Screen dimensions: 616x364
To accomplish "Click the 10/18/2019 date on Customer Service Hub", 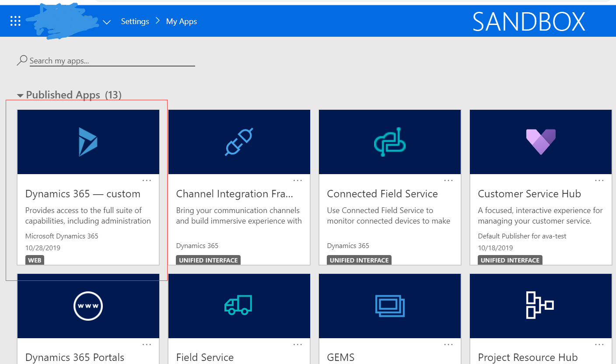I will pyautogui.click(x=495, y=248).
